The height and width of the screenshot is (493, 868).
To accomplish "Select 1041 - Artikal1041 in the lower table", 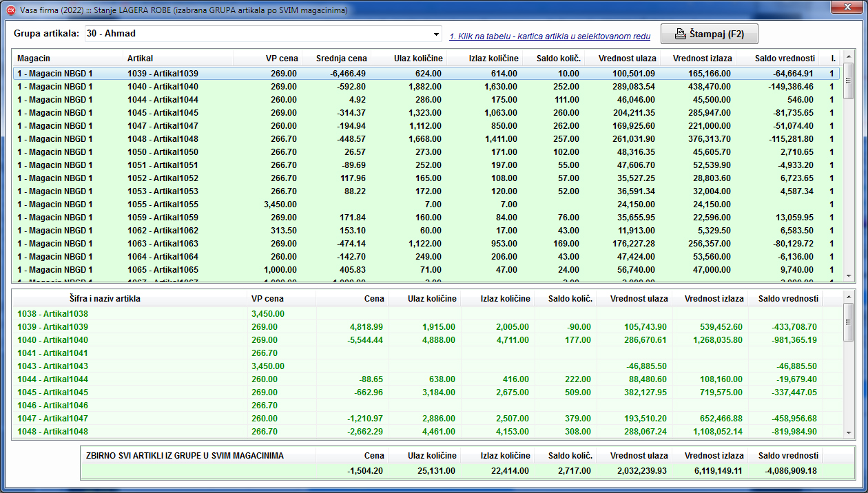I will coord(428,353).
